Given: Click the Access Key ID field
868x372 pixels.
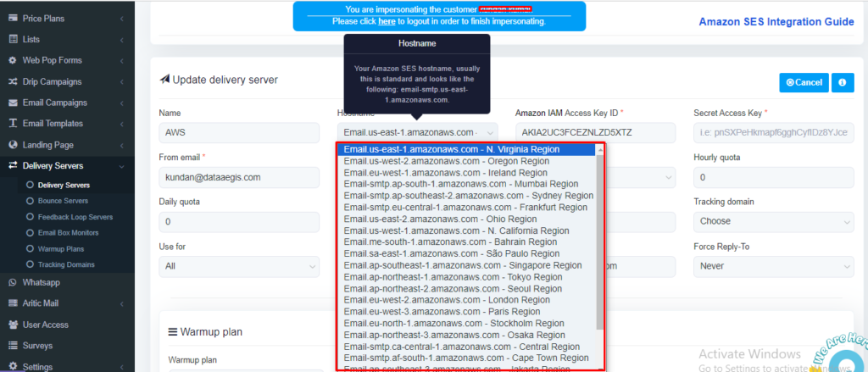Looking at the screenshot, I should [596, 133].
